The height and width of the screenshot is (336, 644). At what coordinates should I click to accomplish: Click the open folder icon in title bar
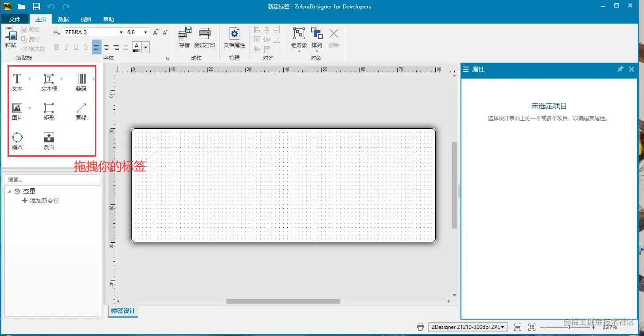pos(22,7)
